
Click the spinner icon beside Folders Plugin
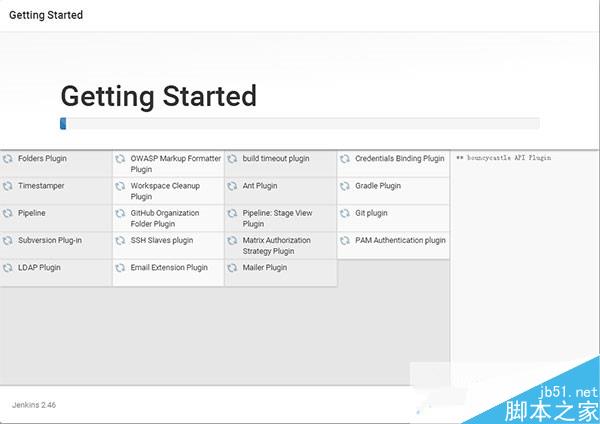(x=8, y=159)
